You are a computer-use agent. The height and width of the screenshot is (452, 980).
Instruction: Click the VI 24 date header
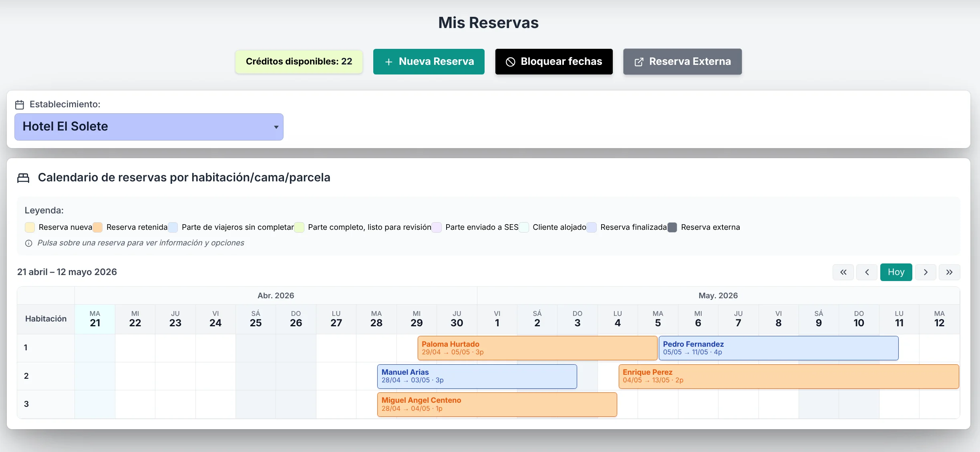pyautogui.click(x=215, y=319)
